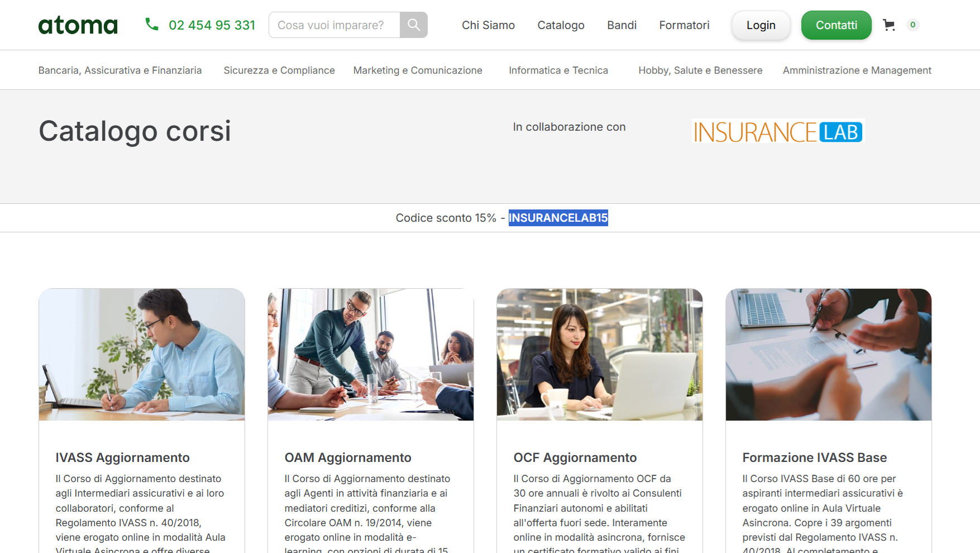Click the InsuranceLab logo
Image resolution: width=980 pixels, height=553 pixels.
778,132
